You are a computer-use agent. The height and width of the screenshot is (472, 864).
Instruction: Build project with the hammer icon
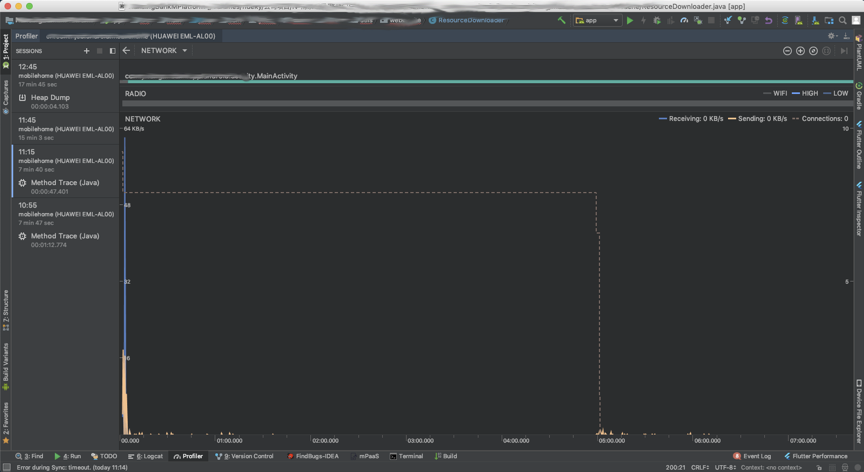coord(561,20)
